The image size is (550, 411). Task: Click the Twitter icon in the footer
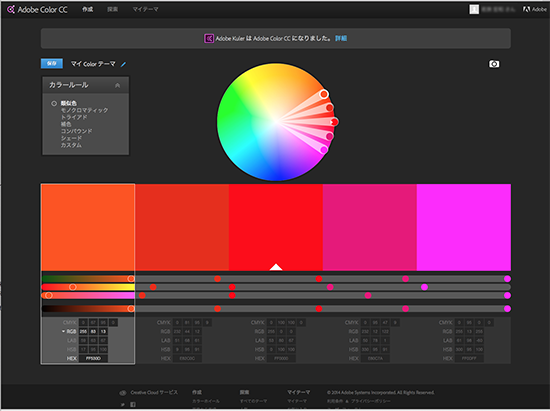[122, 405]
